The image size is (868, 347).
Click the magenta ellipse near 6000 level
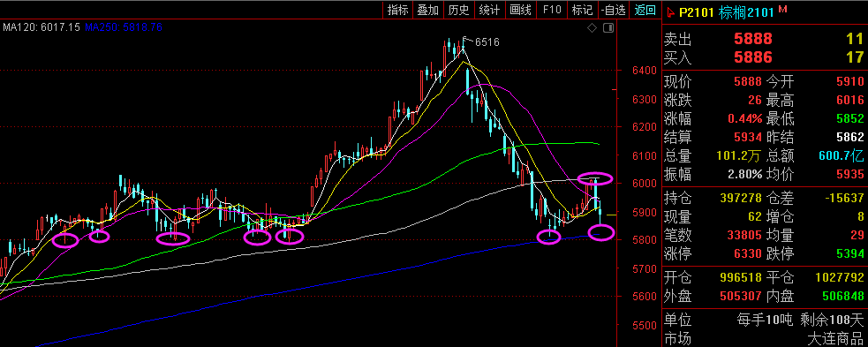[595, 178]
